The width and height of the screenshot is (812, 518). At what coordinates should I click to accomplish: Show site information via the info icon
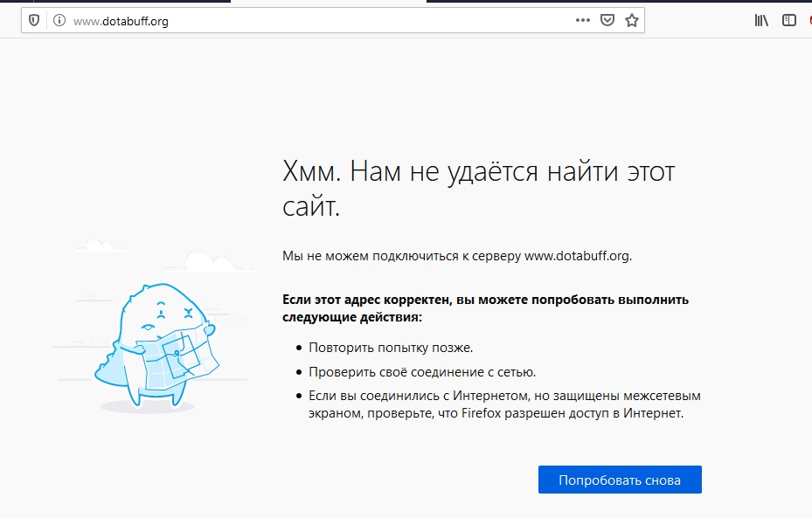point(59,21)
